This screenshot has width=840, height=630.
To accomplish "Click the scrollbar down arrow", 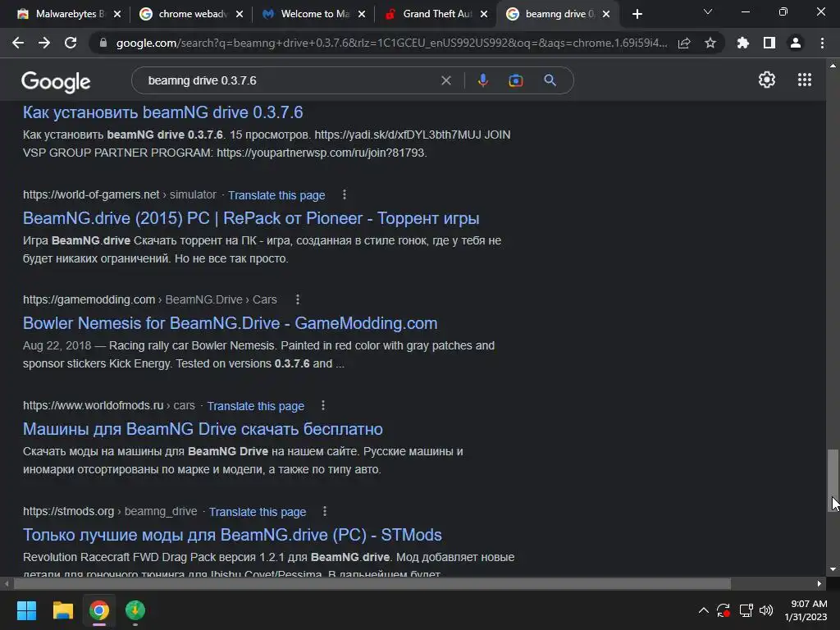I will 833,569.
